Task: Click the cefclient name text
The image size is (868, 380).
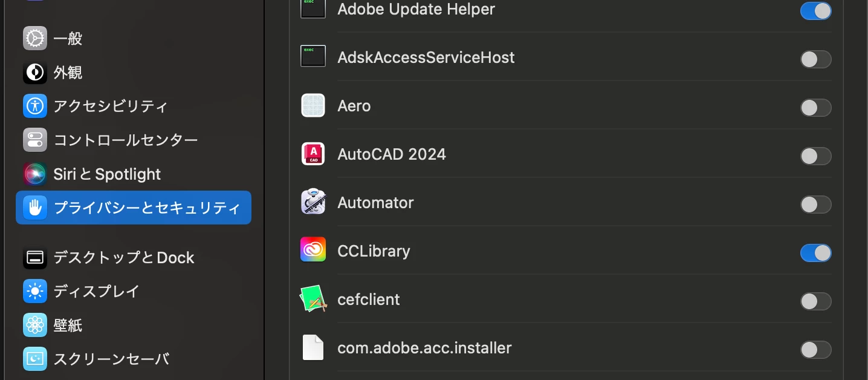Action: pyautogui.click(x=369, y=300)
